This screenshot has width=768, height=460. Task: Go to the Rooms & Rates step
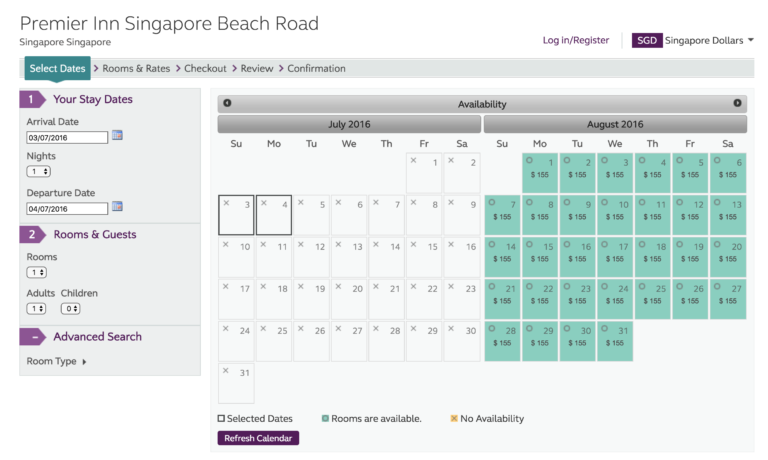tap(136, 69)
